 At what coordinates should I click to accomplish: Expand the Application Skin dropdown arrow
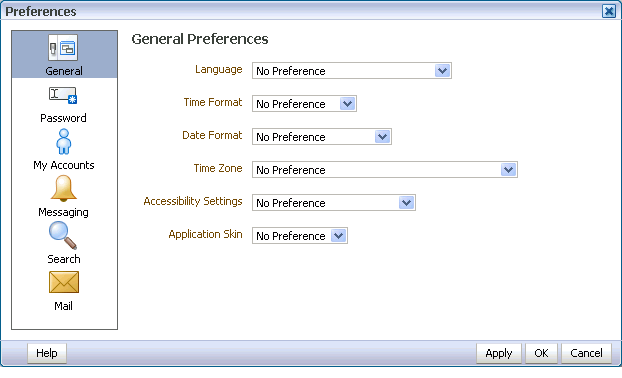click(338, 236)
